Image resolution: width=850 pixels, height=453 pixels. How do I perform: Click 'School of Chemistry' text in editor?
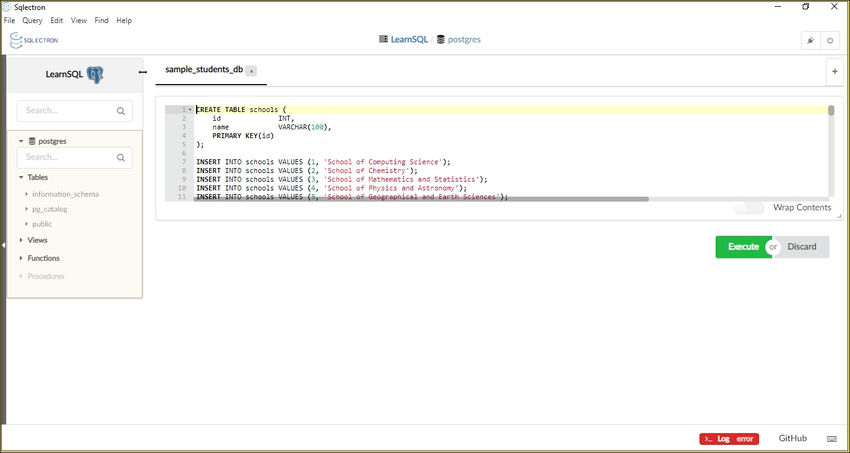[367, 170]
